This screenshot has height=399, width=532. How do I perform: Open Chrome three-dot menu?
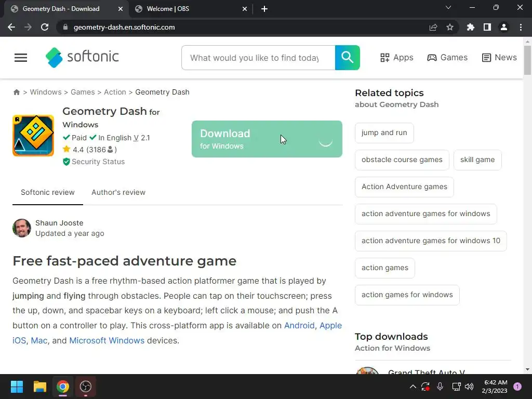point(521,27)
